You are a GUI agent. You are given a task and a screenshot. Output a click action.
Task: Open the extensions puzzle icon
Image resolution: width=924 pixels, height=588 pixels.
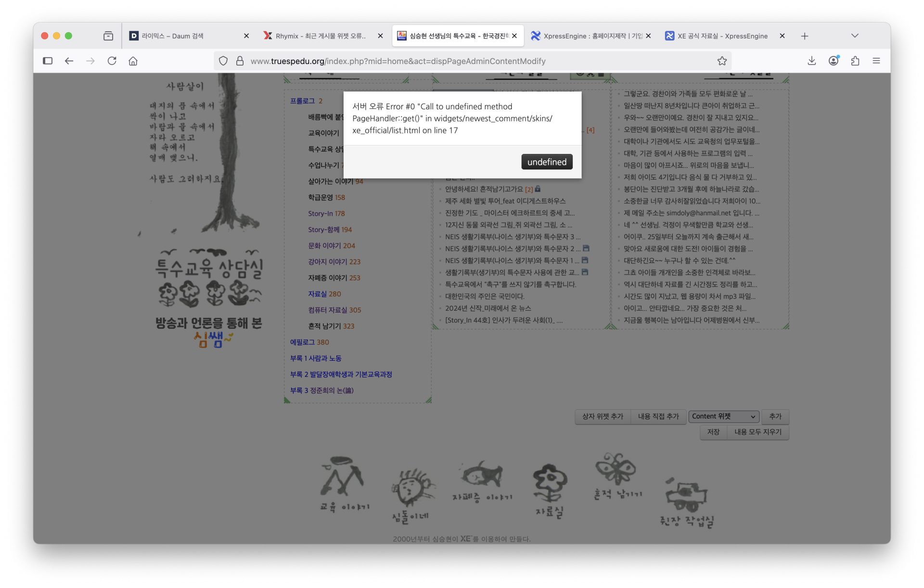click(855, 61)
